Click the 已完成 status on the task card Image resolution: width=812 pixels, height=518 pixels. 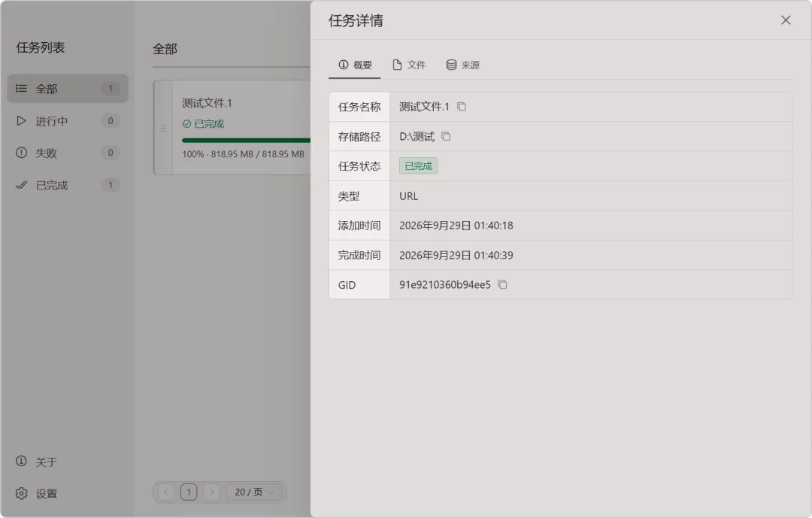pyautogui.click(x=203, y=124)
